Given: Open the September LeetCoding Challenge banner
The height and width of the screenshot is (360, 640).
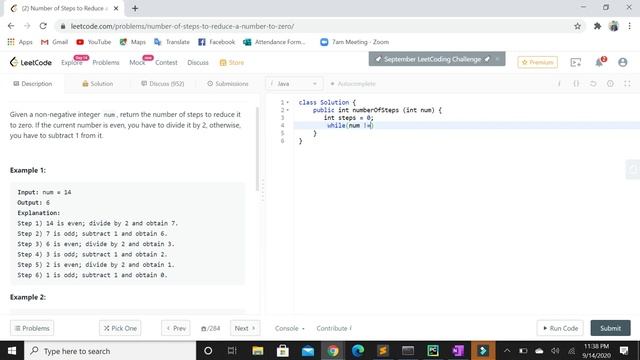Looking at the screenshot, I should [x=437, y=59].
